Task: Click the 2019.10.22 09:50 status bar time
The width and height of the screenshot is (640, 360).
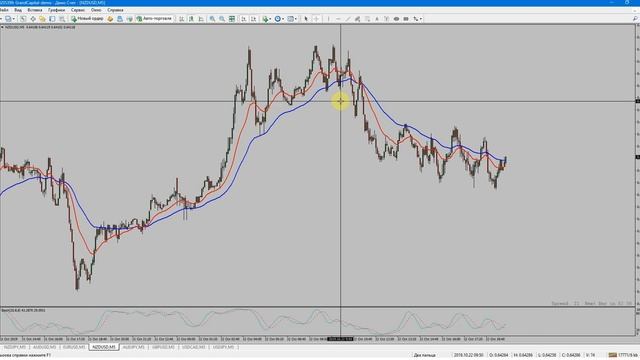Action: click(469, 355)
